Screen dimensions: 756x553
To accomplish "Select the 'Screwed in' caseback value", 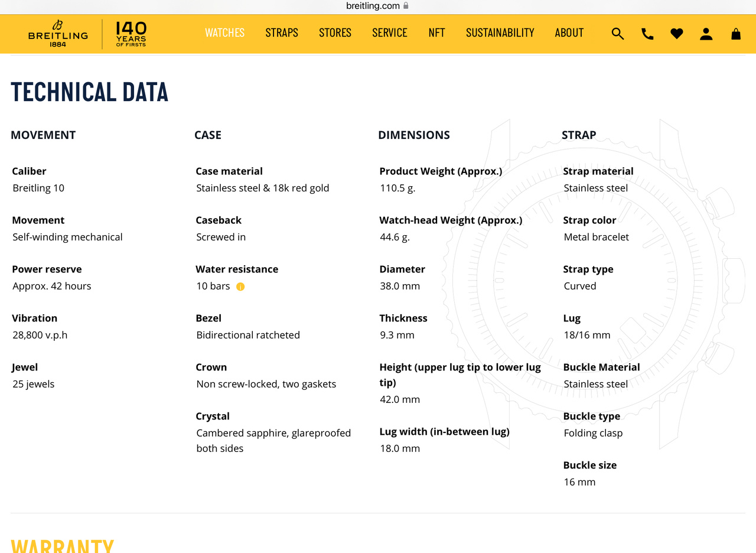I will tap(221, 237).
